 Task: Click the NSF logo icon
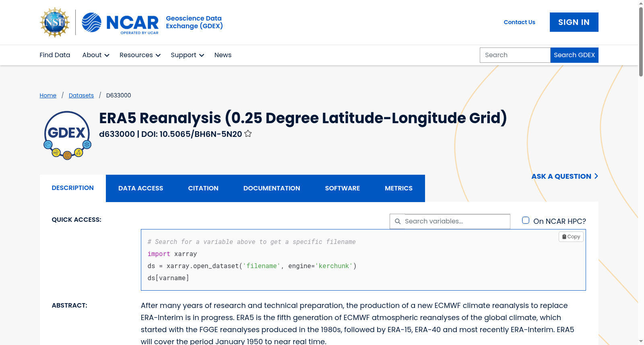pyautogui.click(x=55, y=22)
